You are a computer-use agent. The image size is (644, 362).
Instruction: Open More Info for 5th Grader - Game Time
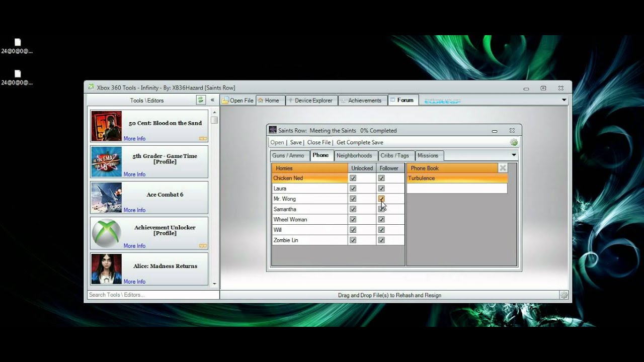pos(134,174)
